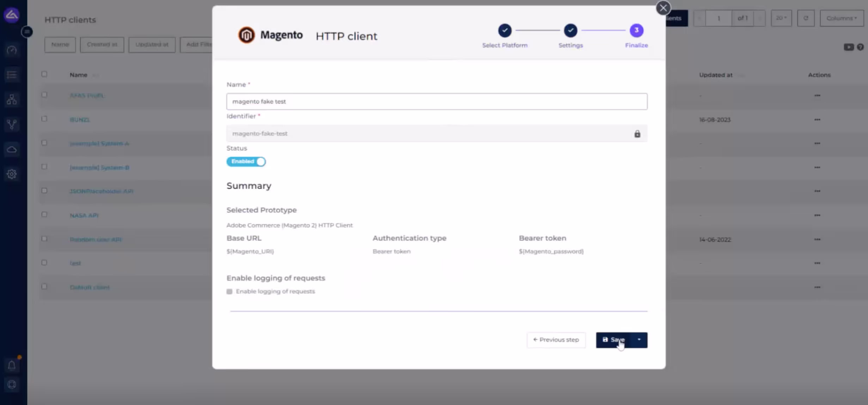Open the Random user API client link
Screen dimensions: 868x405
(x=96, y=239)
